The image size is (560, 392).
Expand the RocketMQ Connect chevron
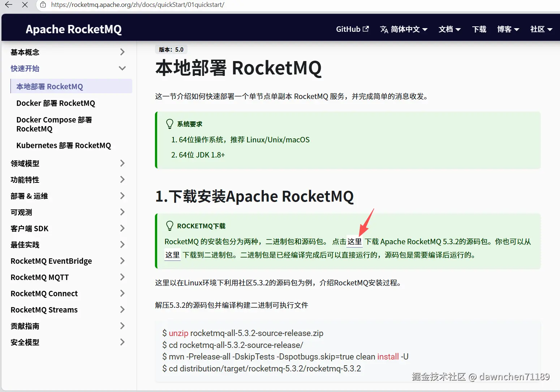tap(122, 293)
